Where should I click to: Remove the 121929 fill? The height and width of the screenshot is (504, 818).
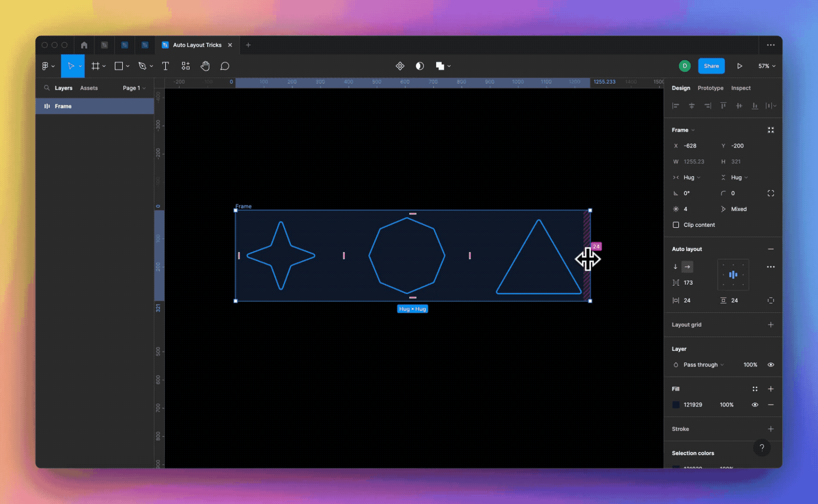pyautogui.click(x=771, y=405)
